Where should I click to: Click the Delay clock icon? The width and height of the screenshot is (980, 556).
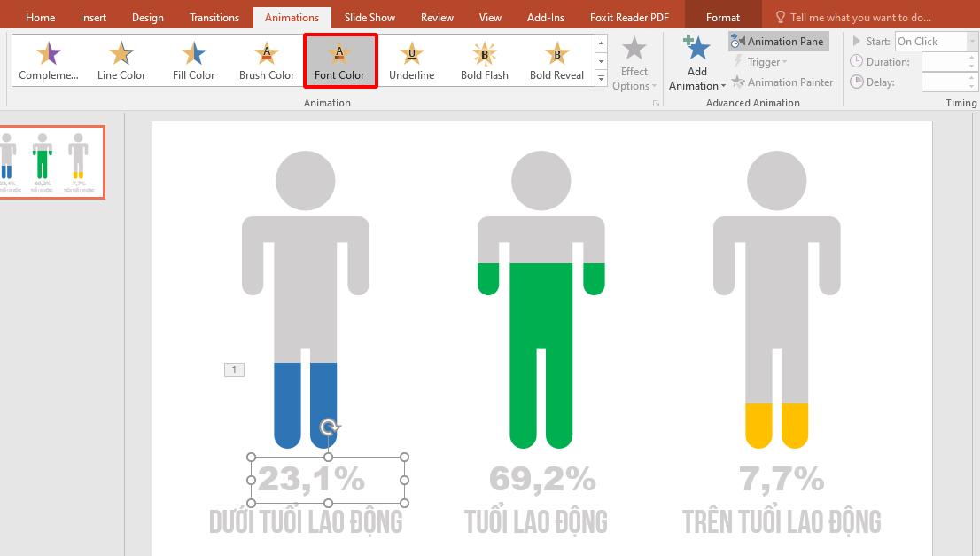click(x=856, y=82)
